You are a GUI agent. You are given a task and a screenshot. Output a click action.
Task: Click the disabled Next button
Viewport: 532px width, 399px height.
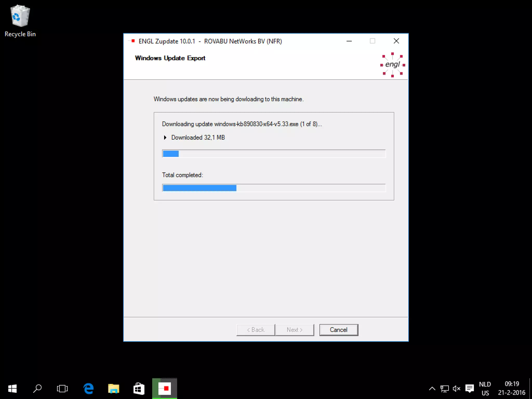[295, 330]
